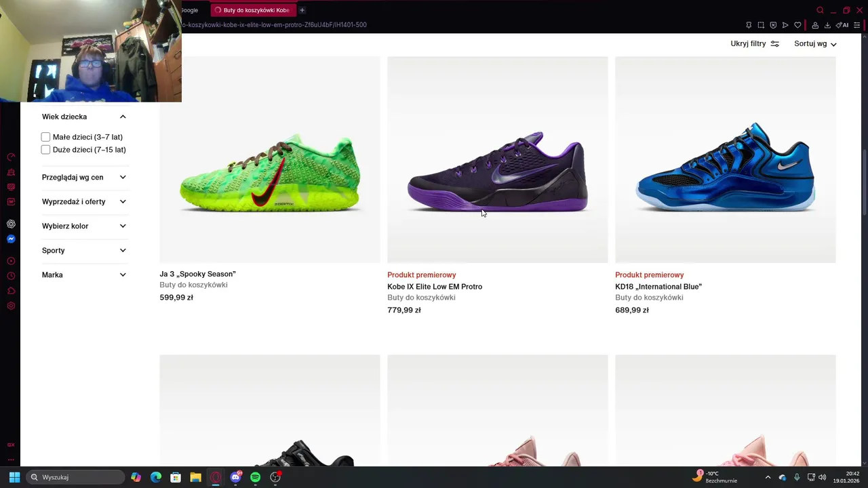Image resolution: width=868 pixels, height=488 pixels.
Task: Click the 779,99 zł price text
Action: [404, 310]
